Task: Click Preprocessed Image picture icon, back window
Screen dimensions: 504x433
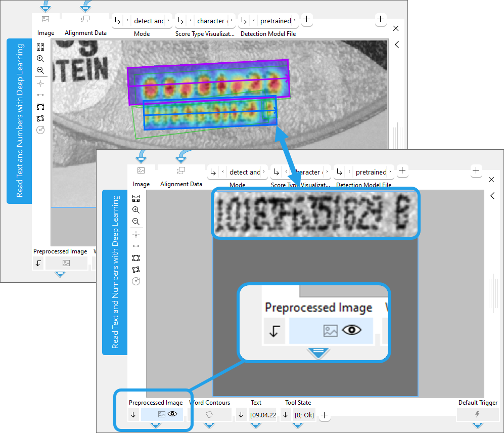Action: pyautogui.click(x=66, y=263)
